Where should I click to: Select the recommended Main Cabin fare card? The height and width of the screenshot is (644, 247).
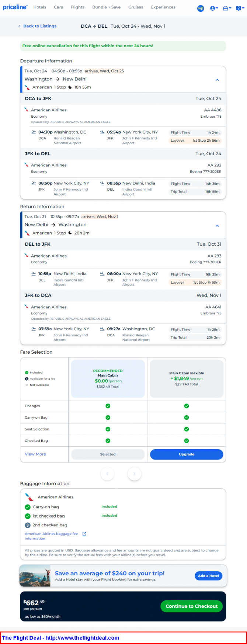tap(108, 379)
